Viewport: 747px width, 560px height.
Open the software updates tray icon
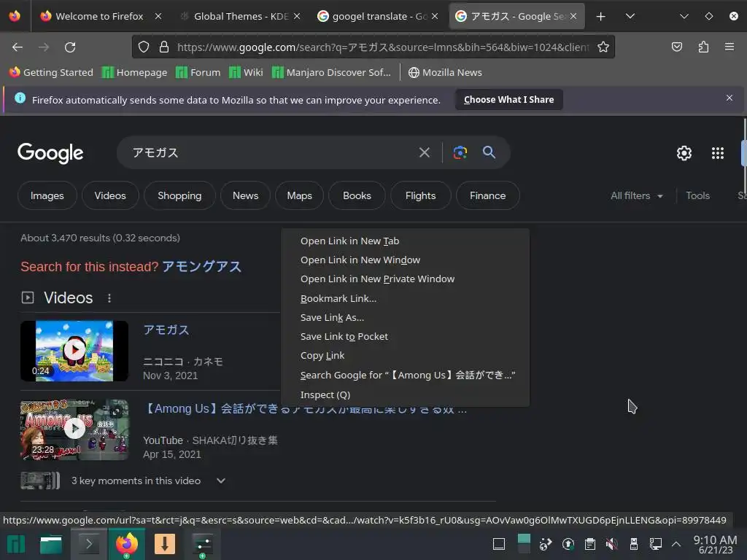pos(568,544)
